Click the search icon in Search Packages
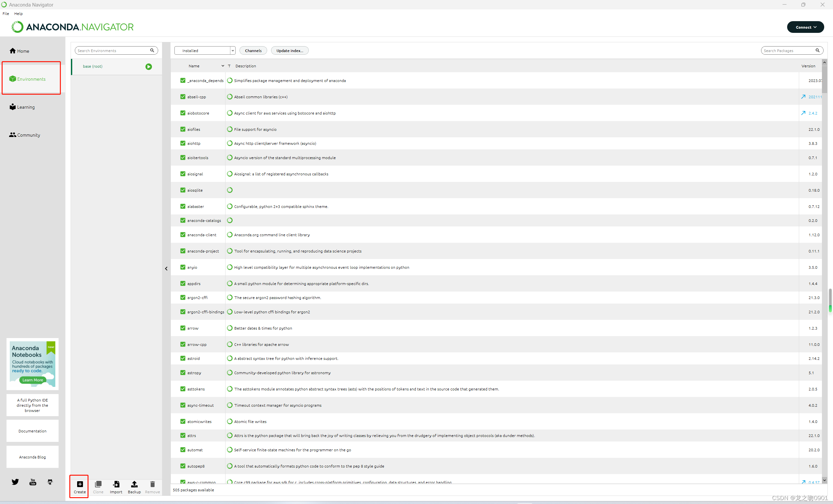 tap(817, 50)
